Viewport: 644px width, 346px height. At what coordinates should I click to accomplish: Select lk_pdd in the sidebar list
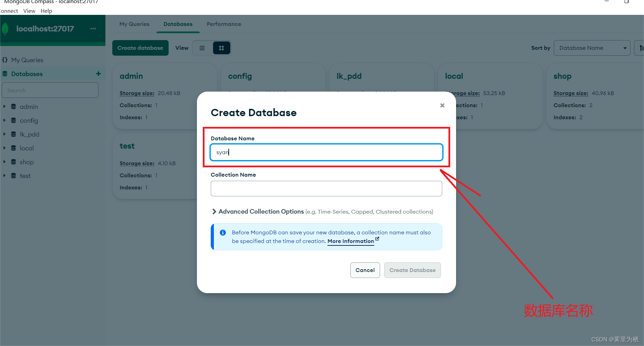[x=29, y=134]
